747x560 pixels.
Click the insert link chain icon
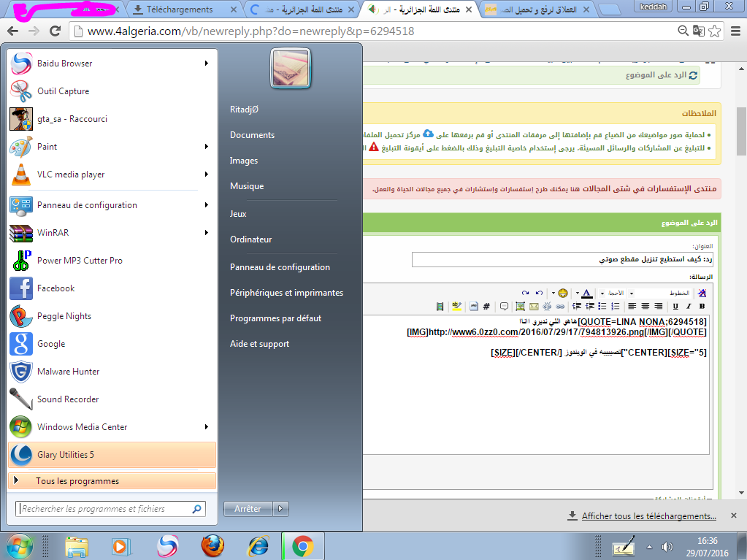560,306
